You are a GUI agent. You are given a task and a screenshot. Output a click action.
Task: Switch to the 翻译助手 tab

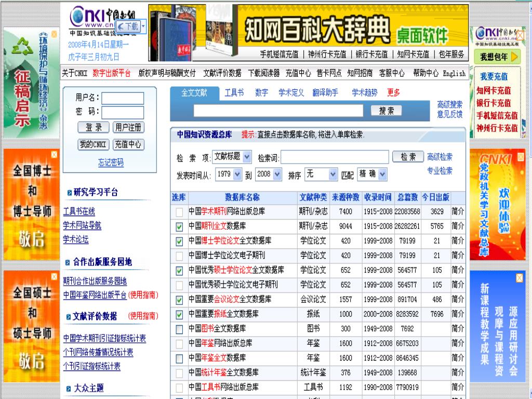325,92
